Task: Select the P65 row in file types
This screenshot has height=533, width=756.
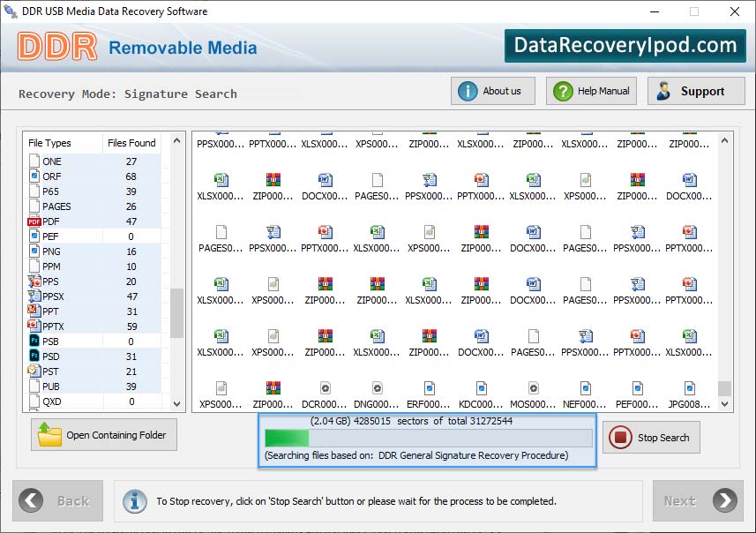Action: pyautogui.click(x=94, y=191)
